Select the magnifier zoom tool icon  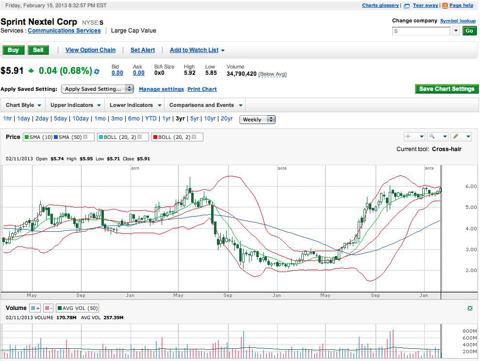432,137
